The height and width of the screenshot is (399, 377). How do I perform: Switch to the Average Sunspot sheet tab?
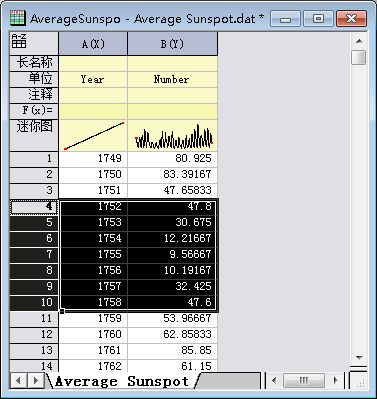(122, 381)
